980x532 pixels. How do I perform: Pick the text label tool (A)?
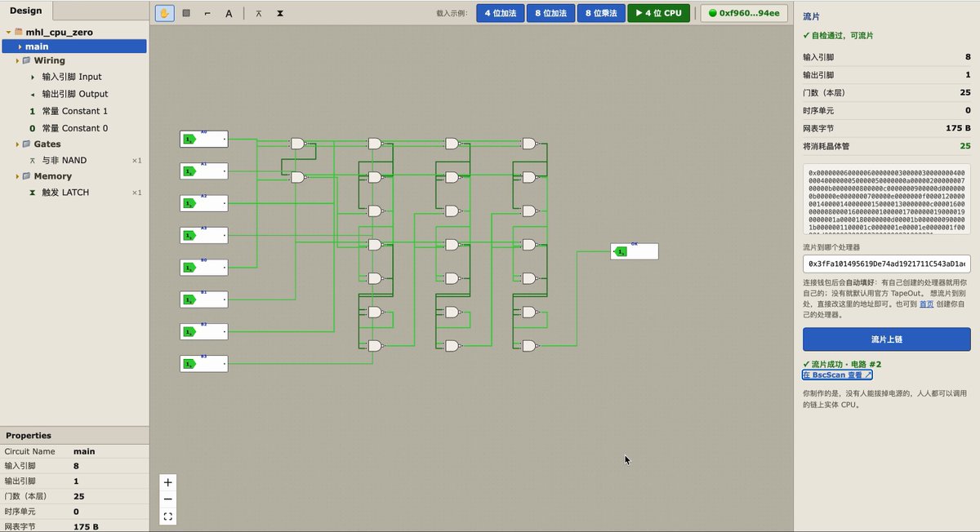[x=229, y=13]
